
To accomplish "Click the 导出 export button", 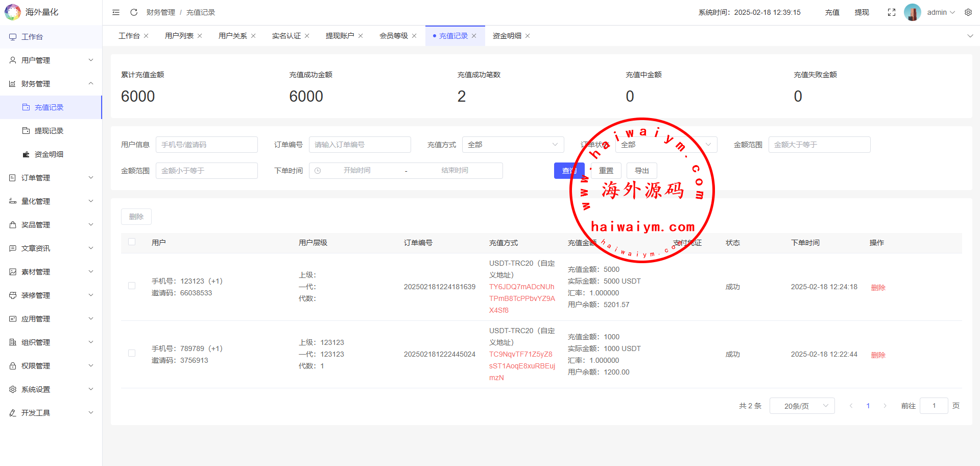I will coord(641,171).
